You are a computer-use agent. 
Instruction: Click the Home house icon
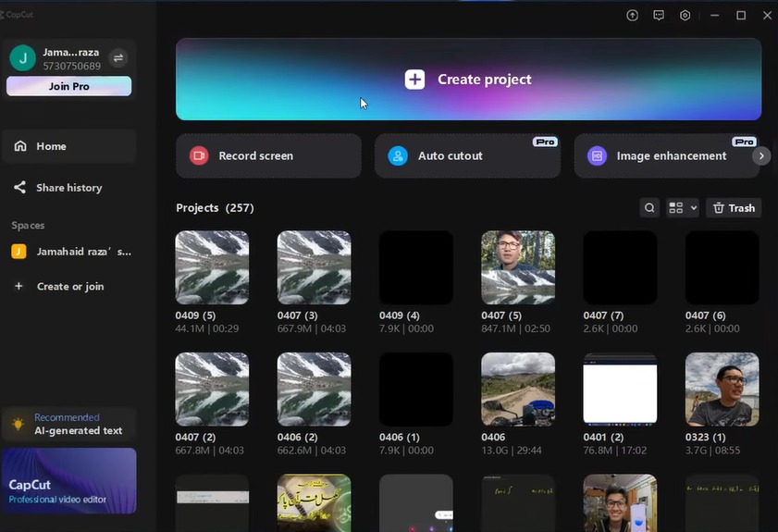[x=20, y=146]
